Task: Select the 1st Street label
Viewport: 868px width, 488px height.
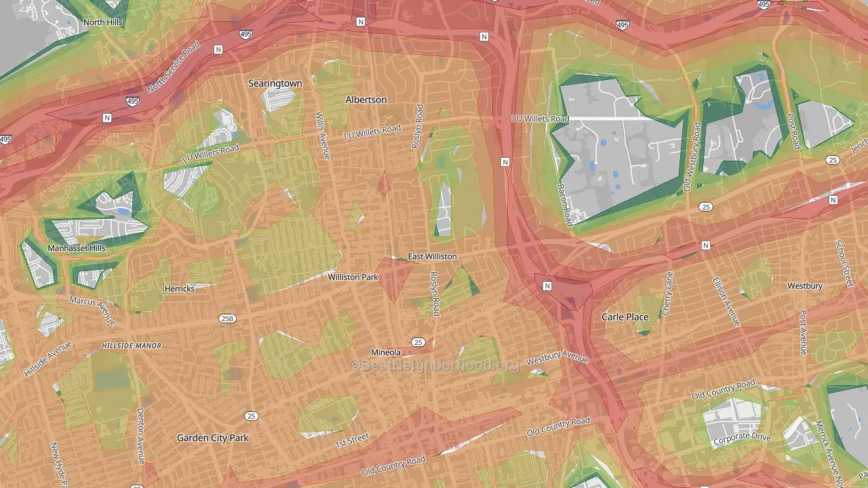Action: [352, 440]
